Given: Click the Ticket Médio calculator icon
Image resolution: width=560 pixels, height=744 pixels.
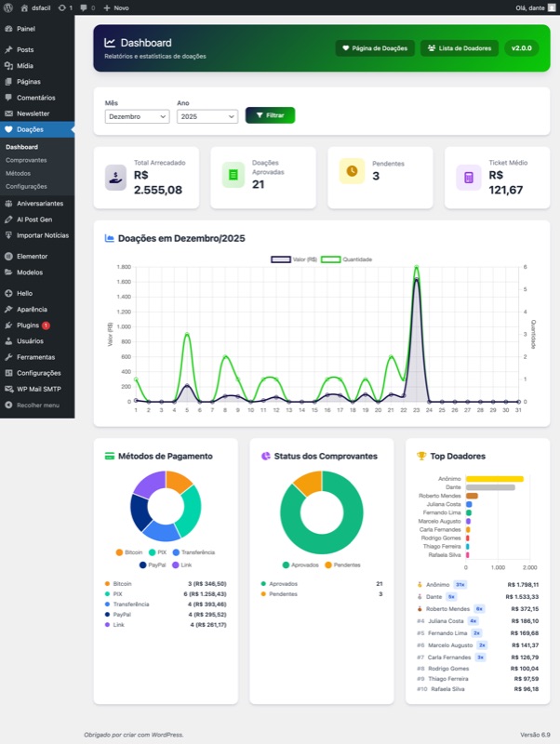Looking at the screenshot, I should [x=468, y=177].
